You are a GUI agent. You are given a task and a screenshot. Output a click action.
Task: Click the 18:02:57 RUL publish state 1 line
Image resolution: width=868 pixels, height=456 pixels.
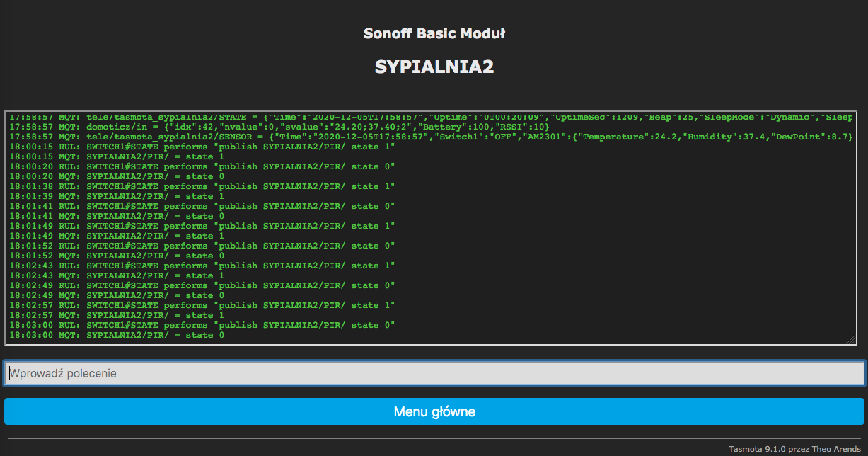point(202,305)
